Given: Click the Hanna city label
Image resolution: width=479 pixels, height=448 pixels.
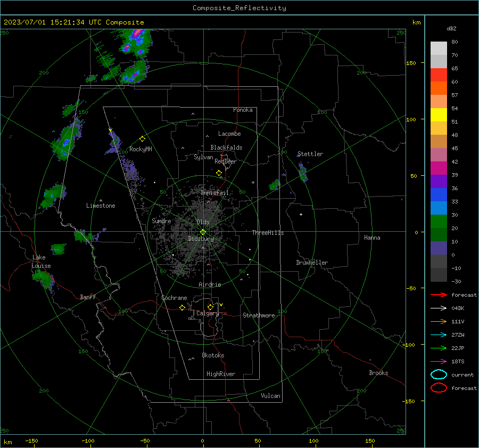Looking at the screenshot, I should pos(372,238).
